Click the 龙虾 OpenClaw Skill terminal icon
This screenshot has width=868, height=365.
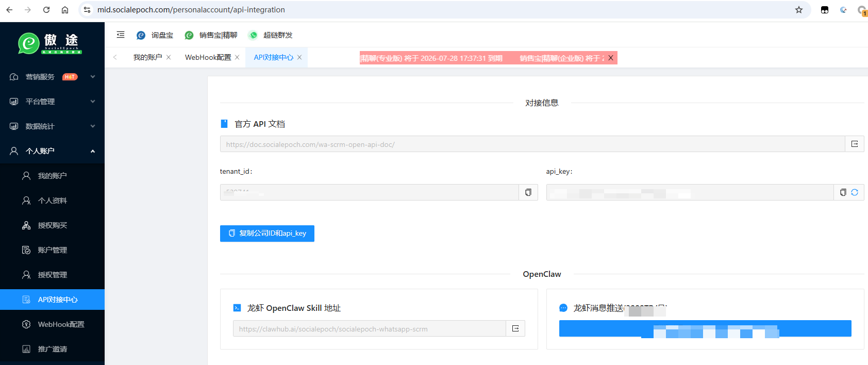(237, 308)
